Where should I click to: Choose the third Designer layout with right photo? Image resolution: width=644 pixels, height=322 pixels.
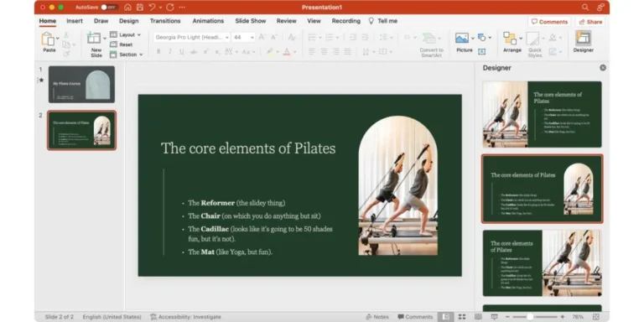click(x=543, y=262)
